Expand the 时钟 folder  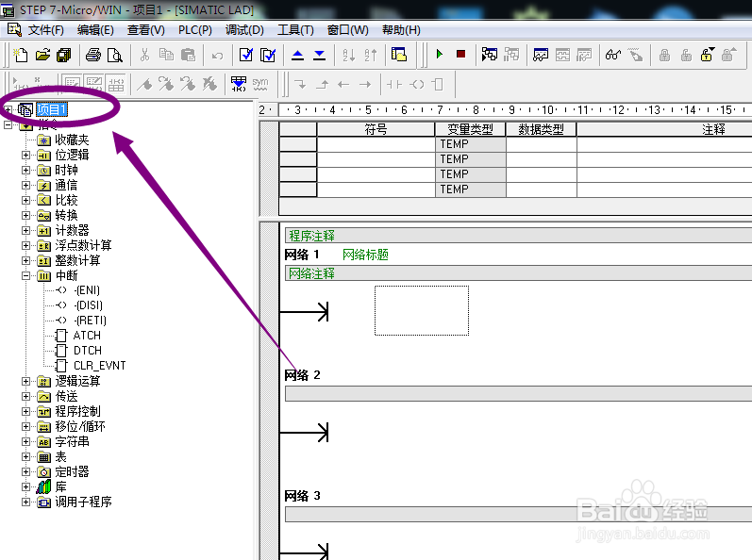[25, 170]
